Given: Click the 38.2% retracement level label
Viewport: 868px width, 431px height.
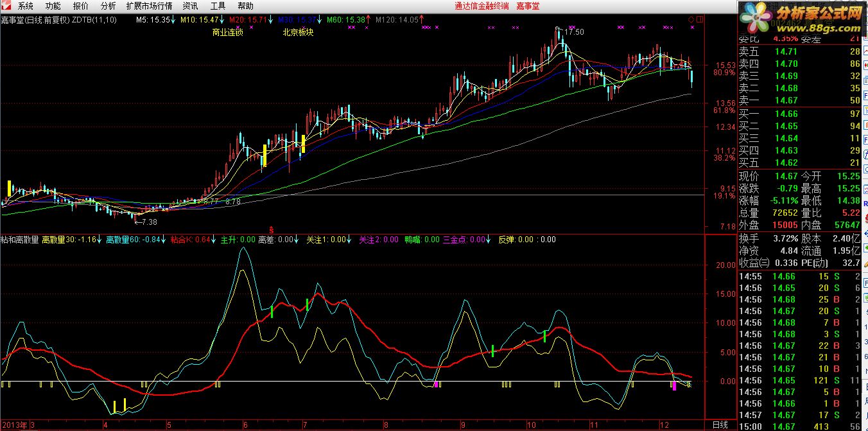Looking at the screenshot, I should [724, 158].
